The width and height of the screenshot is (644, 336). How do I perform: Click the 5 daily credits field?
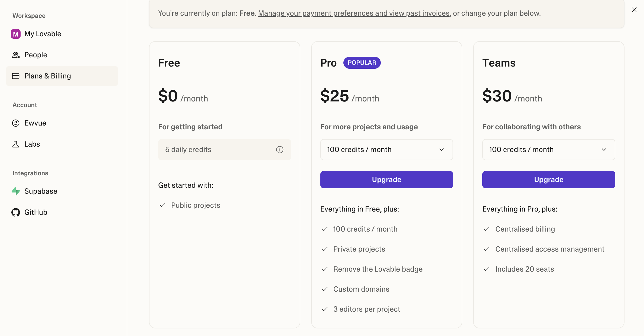pos(225,150)
